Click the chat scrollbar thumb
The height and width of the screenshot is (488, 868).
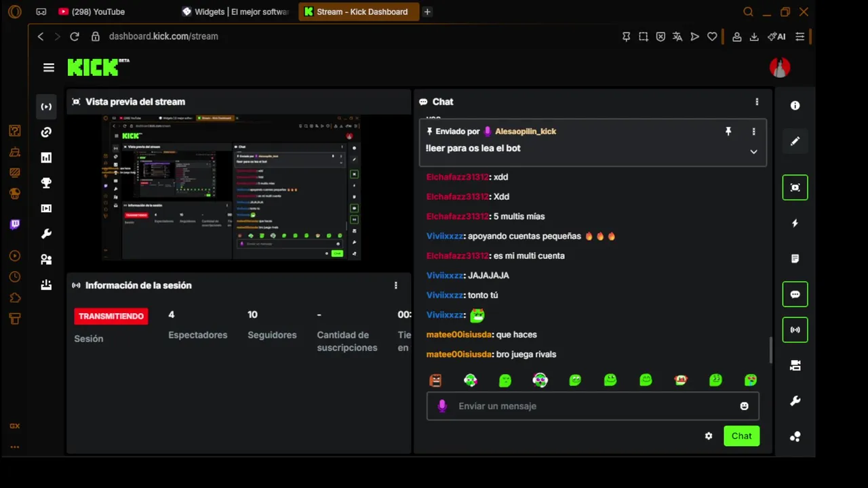pos(770,350)
